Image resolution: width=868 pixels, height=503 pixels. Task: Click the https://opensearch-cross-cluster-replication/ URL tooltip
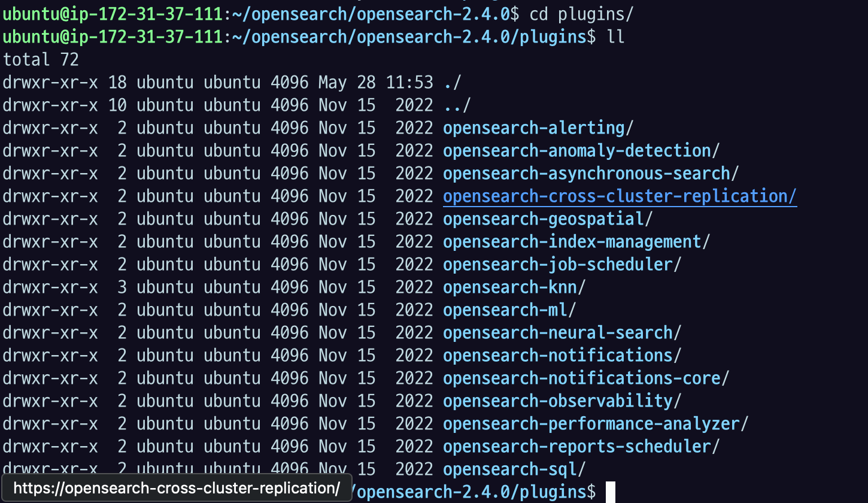point(177,488)
